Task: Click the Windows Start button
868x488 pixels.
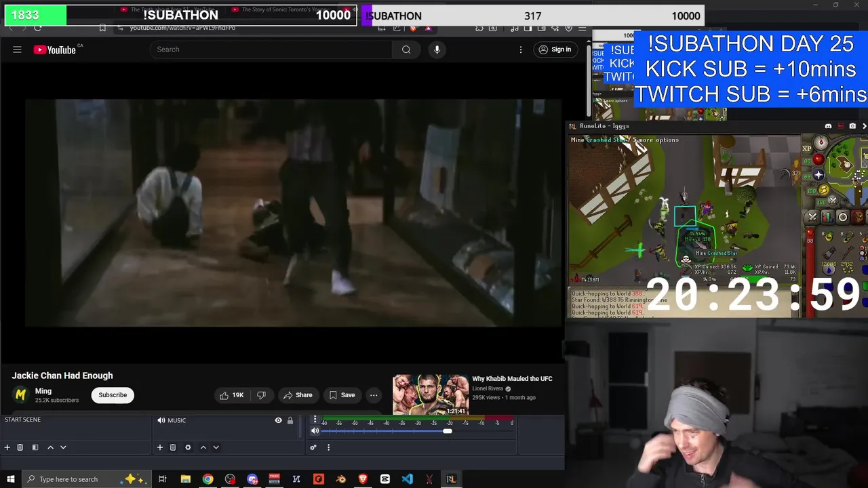Action: (x=11, y=479)
